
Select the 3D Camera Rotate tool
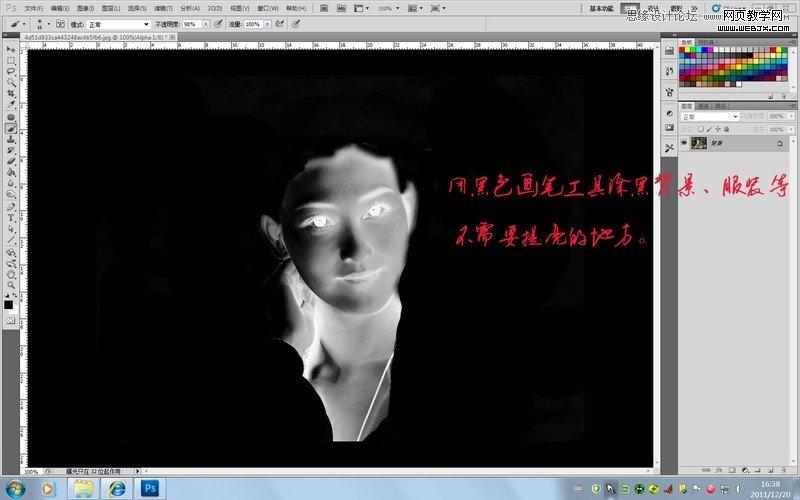[10, 263]
